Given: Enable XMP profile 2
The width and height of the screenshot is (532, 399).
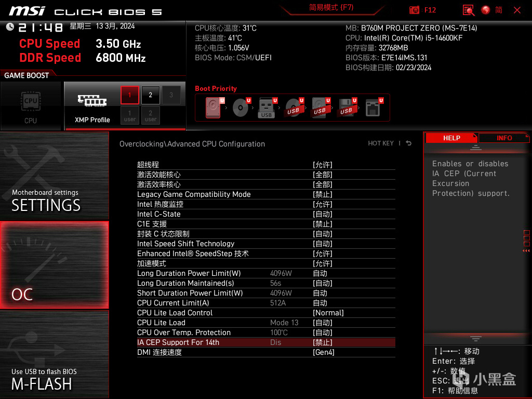Looking at the screenshot, I should pyautogui.click(x=150, y=95).
